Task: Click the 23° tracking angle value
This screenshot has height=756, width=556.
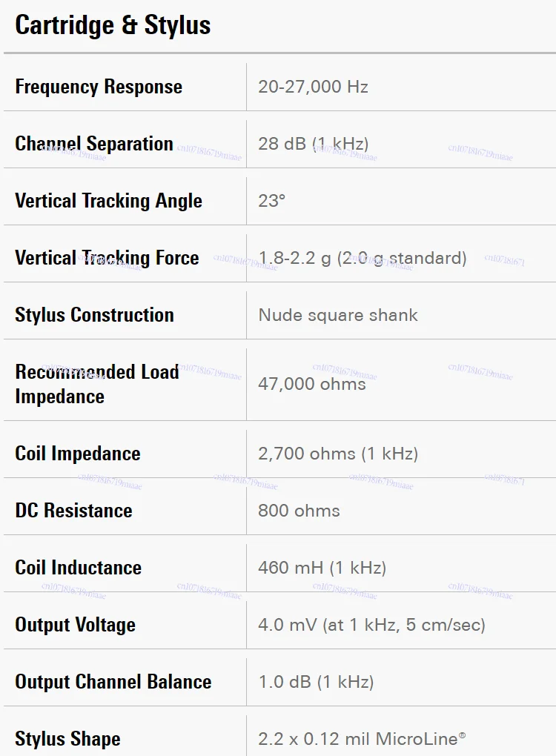Action: [271, 201]
